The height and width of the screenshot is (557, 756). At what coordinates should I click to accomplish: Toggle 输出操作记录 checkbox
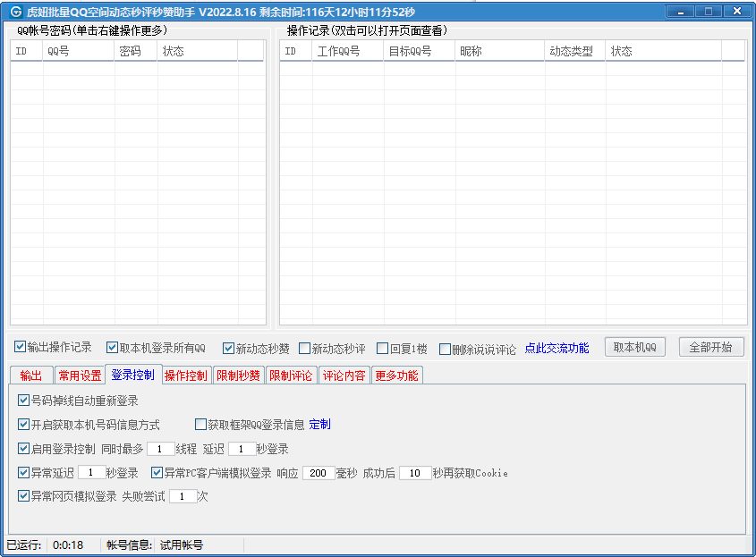pos(20,346)
